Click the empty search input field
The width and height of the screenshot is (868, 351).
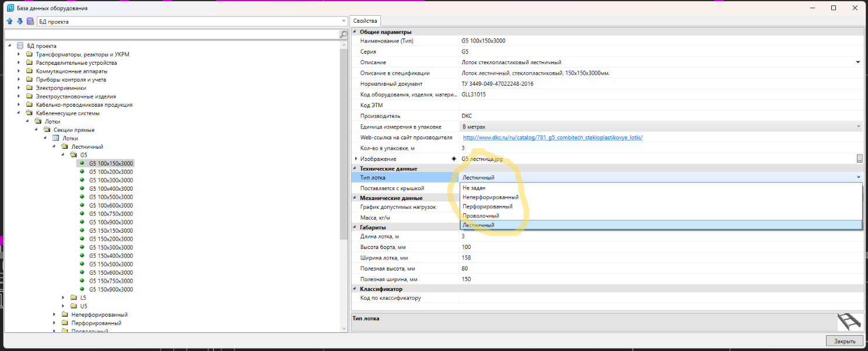coord(171,34)
